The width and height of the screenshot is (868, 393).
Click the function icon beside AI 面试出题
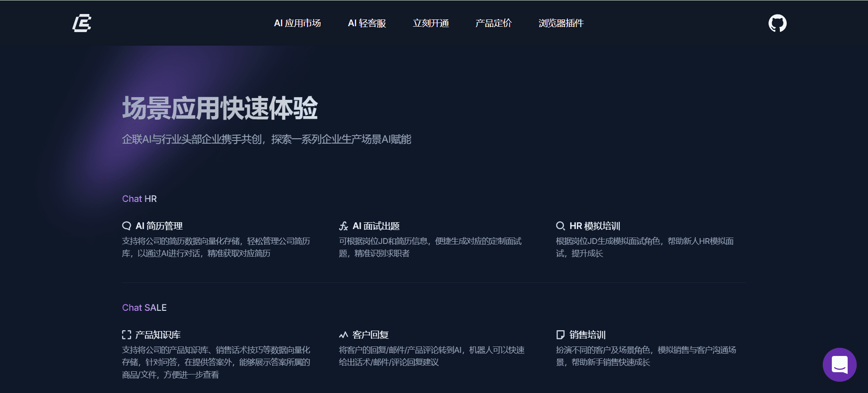pos(344,226)
